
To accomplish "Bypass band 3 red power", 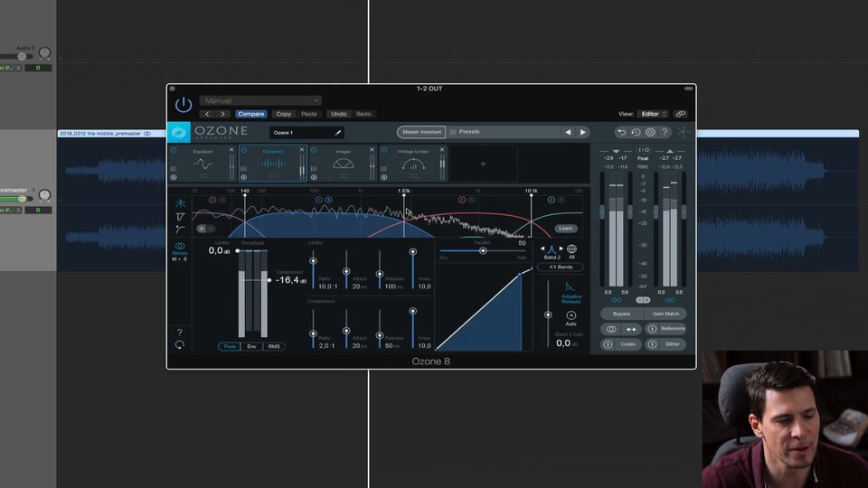I will pos(462,200).
